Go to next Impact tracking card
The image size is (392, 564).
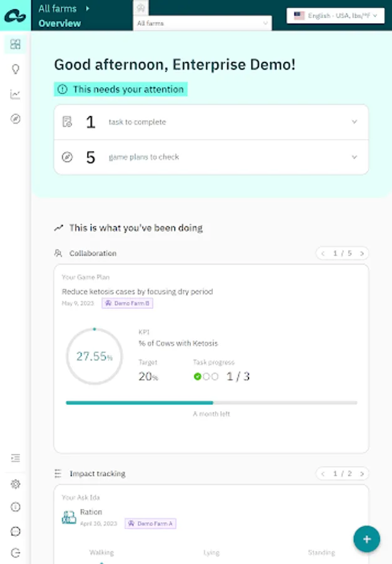(x=361, y=474)
